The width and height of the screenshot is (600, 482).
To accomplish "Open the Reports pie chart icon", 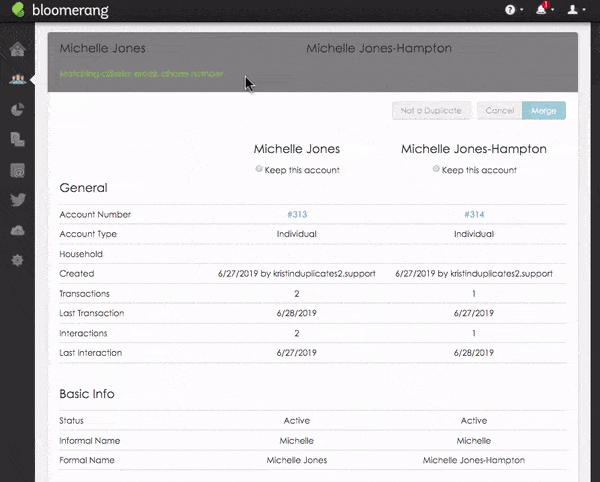I will [16, 110].
